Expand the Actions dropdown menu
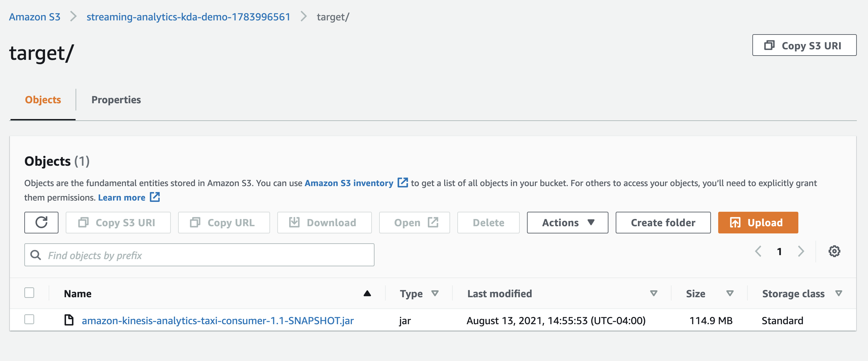The image size is (868, 361). click(x=567, y=223)
